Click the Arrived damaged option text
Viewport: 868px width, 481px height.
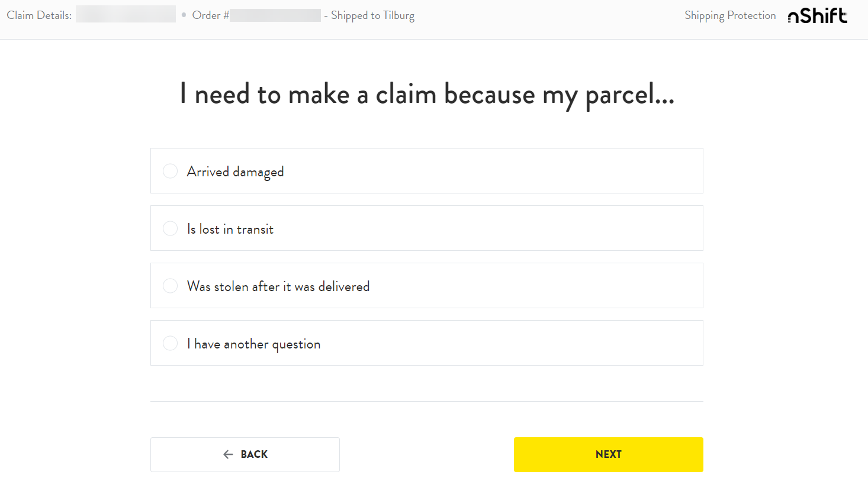(x=235, y=172)
